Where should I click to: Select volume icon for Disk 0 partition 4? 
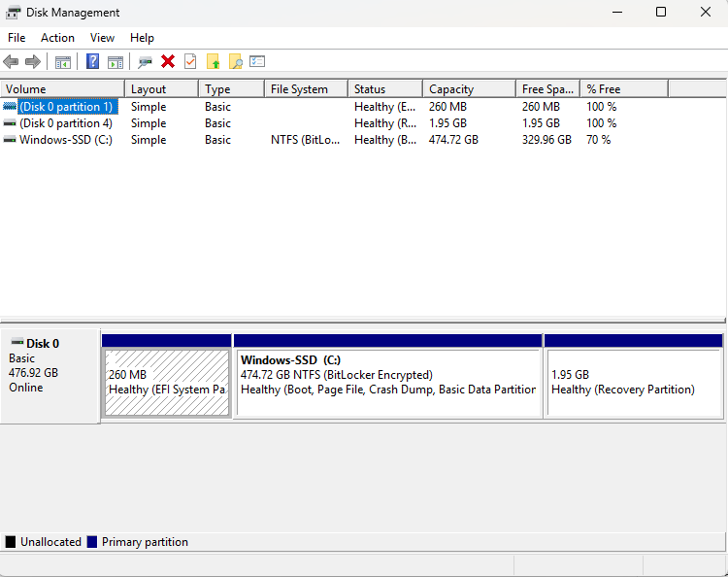click(x=10, y=123)
